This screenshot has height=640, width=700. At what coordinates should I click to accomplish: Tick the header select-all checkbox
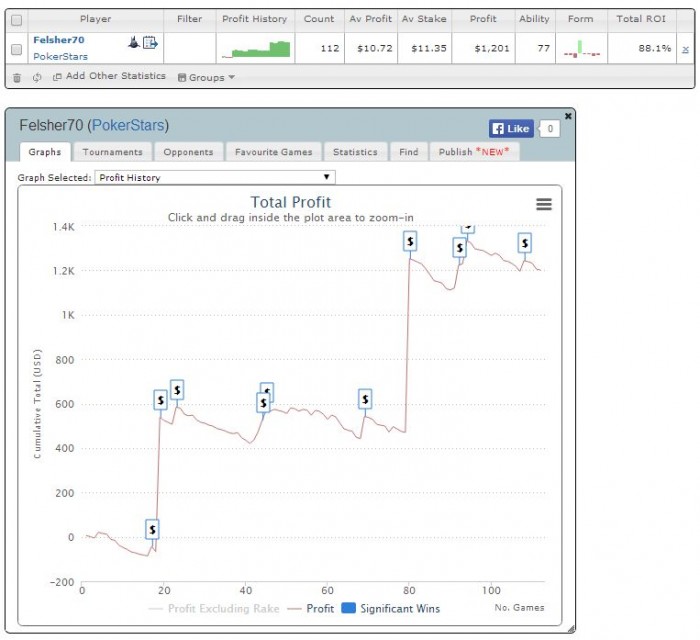click(17, 20)
